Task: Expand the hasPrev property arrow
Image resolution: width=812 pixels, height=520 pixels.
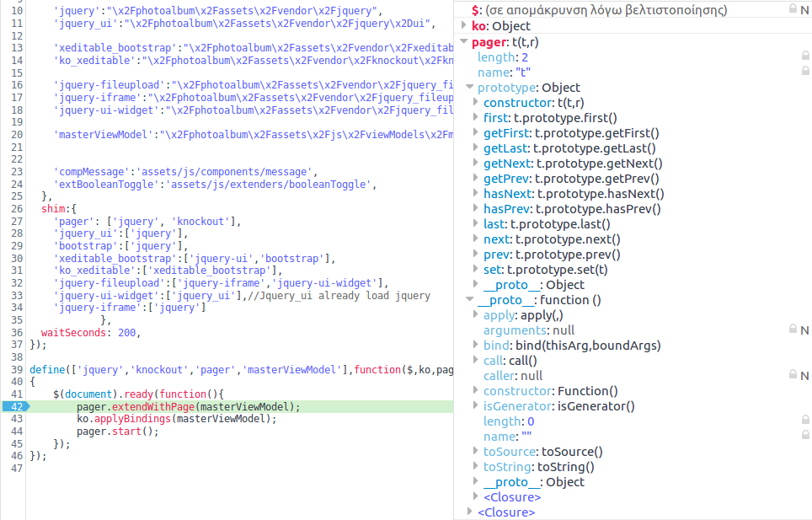Action: tap(475, 208)
